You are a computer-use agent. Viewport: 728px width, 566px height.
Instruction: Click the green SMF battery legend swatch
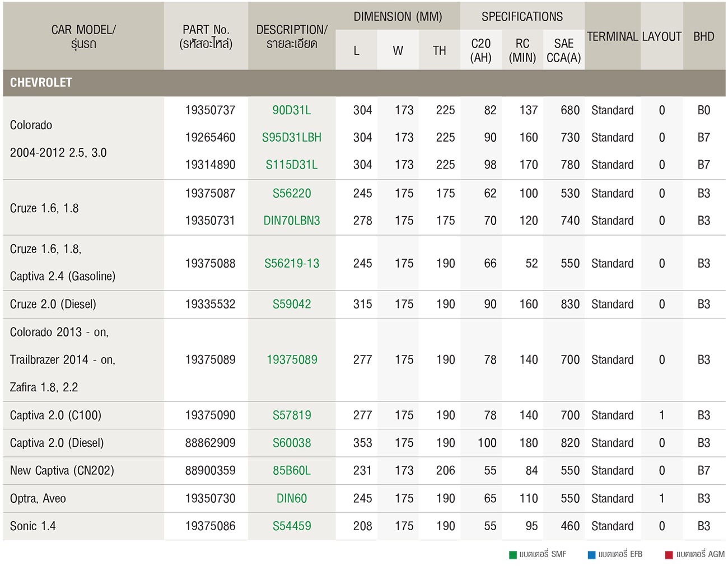click(x=512, y=555)
